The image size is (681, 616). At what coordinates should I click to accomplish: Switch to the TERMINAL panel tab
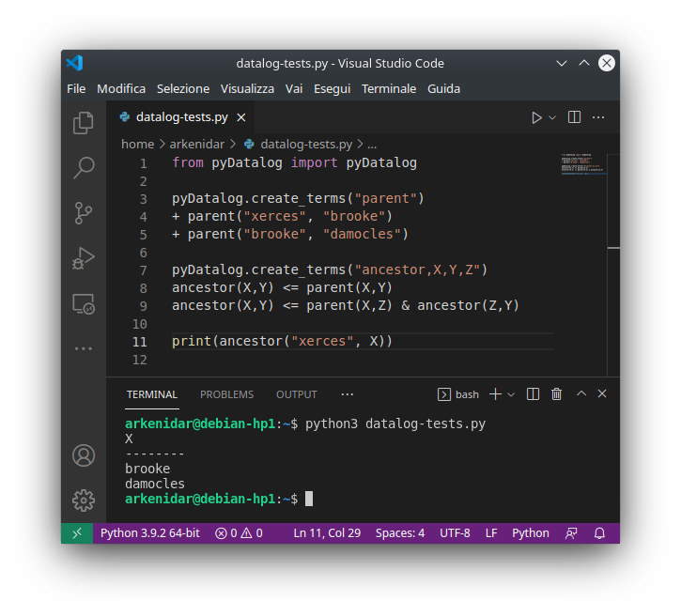(x=152, y=394)
